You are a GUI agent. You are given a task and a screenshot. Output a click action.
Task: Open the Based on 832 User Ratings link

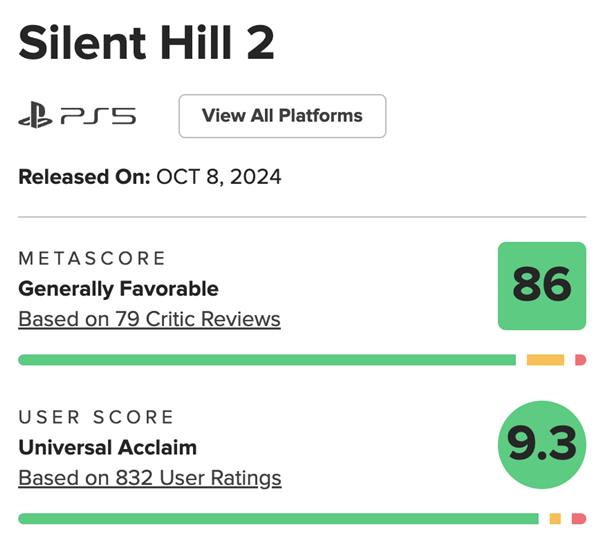tap(150, 478)
